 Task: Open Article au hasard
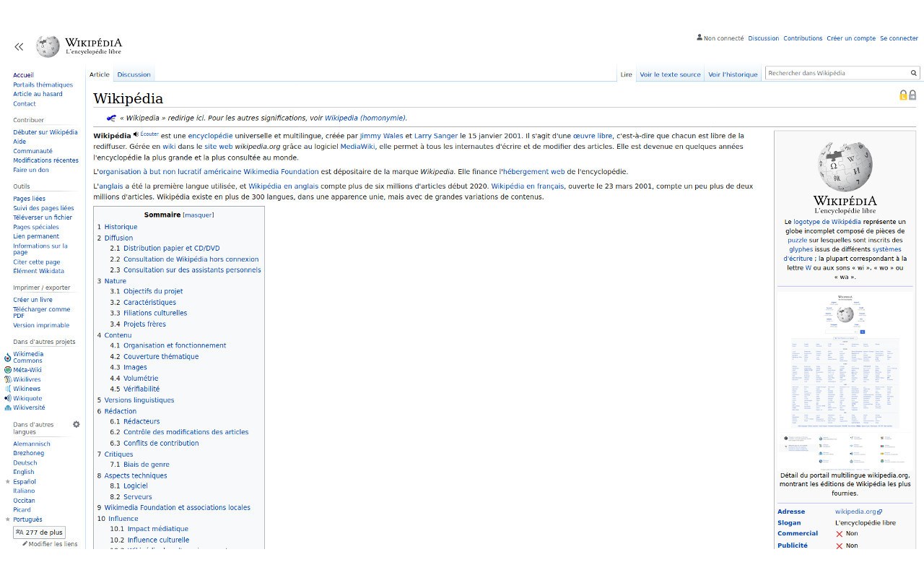click(38, 94)
